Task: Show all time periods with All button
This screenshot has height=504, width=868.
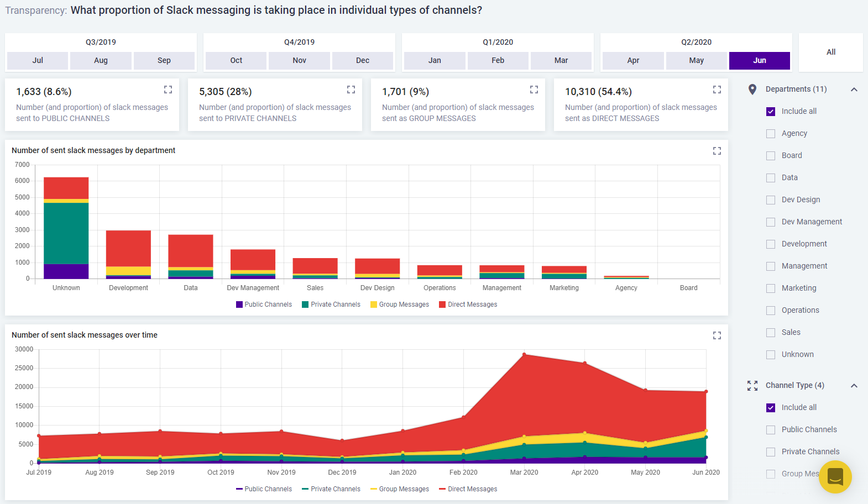Action: 831,53
